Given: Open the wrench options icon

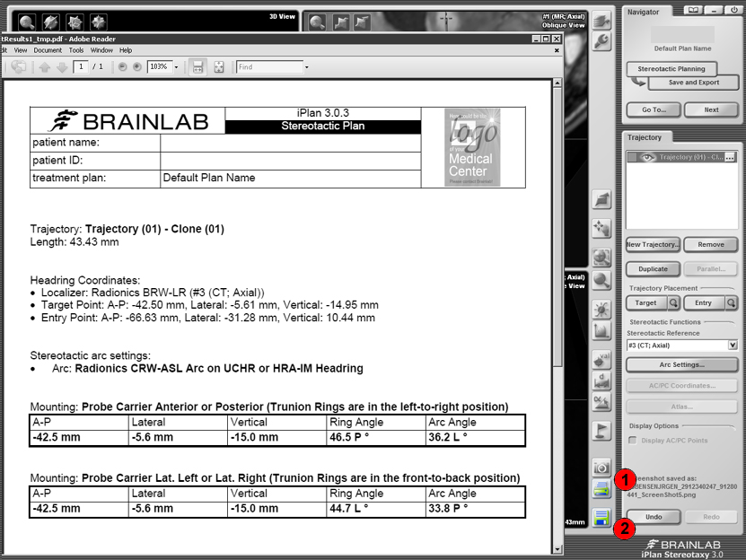Looking at the screenshot, I should click(602, 40).
